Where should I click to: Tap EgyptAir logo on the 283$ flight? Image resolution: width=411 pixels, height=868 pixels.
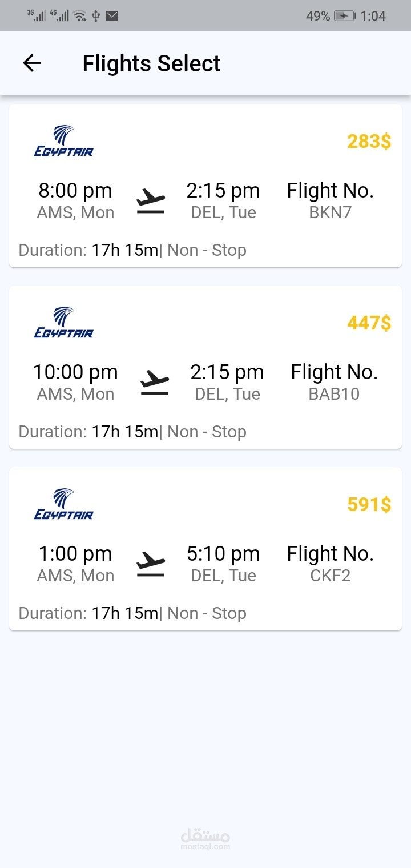(63, 141)
